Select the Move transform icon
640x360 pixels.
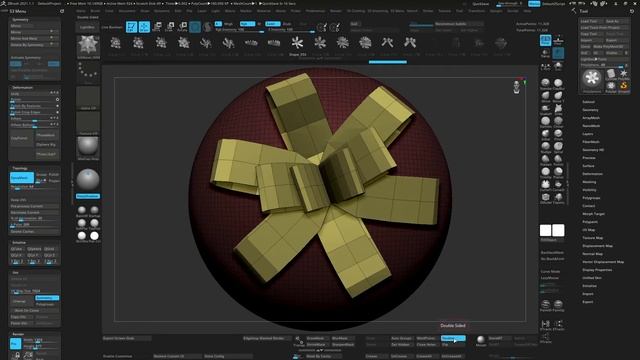157,27
